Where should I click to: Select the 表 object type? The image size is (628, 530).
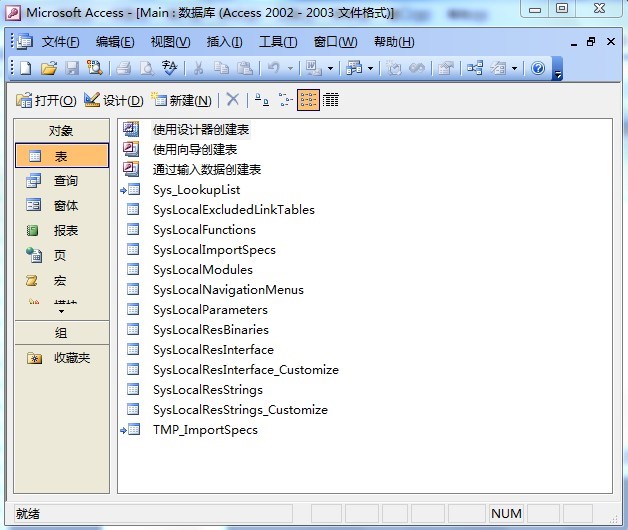[x=62, y=155]
